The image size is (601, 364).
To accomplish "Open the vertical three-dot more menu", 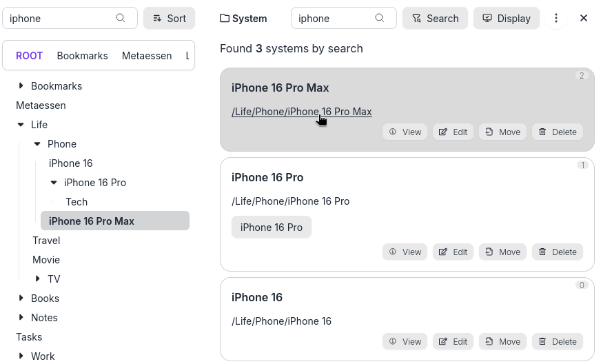I will click(556, 19).
